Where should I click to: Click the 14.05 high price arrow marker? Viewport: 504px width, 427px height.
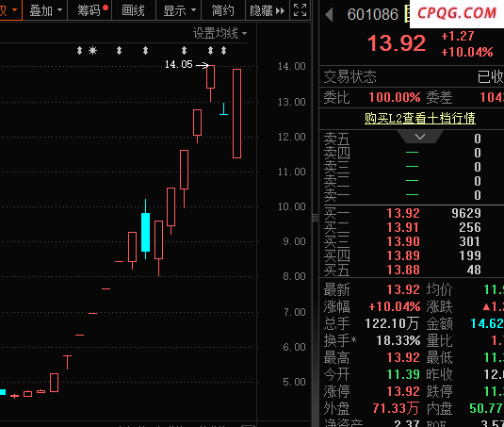203,66
